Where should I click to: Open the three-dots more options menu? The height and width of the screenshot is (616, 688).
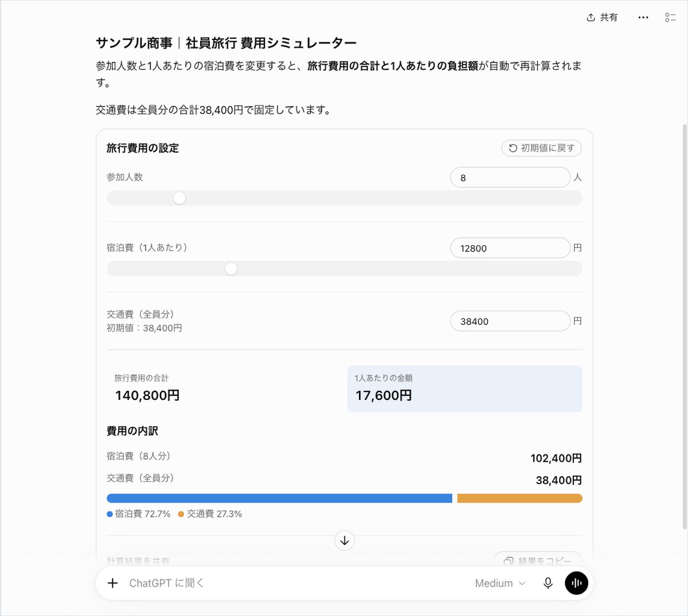tap(643, 18)
